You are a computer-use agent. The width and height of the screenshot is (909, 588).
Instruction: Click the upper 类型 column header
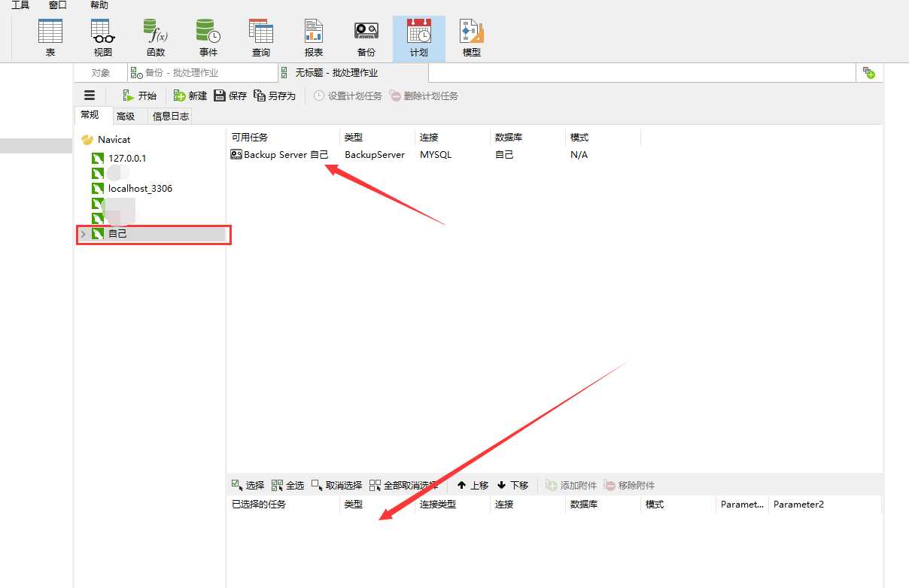pos(377,138)
